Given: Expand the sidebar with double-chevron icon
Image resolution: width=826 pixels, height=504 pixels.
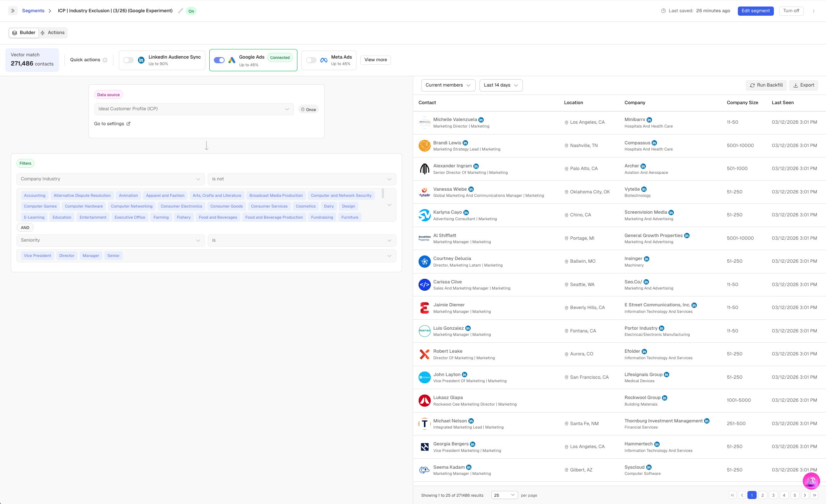Looking at the screenshot, I should [13, 11].
